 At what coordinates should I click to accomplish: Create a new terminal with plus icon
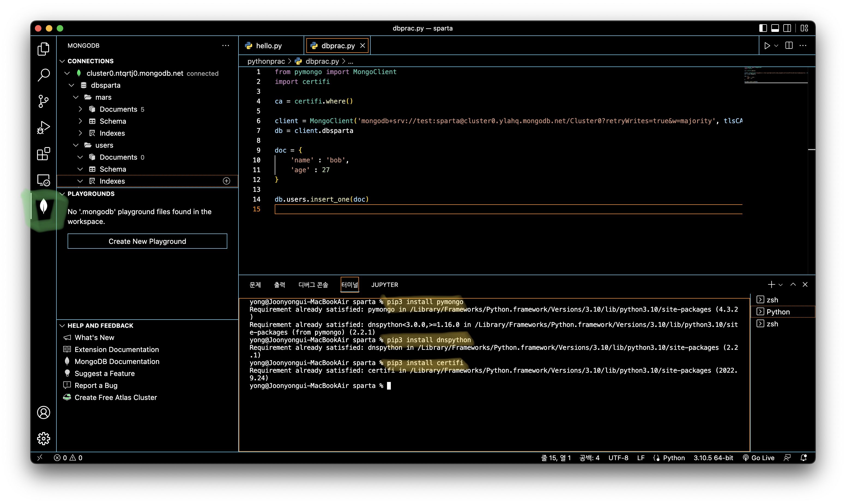(x=771, y=285)
